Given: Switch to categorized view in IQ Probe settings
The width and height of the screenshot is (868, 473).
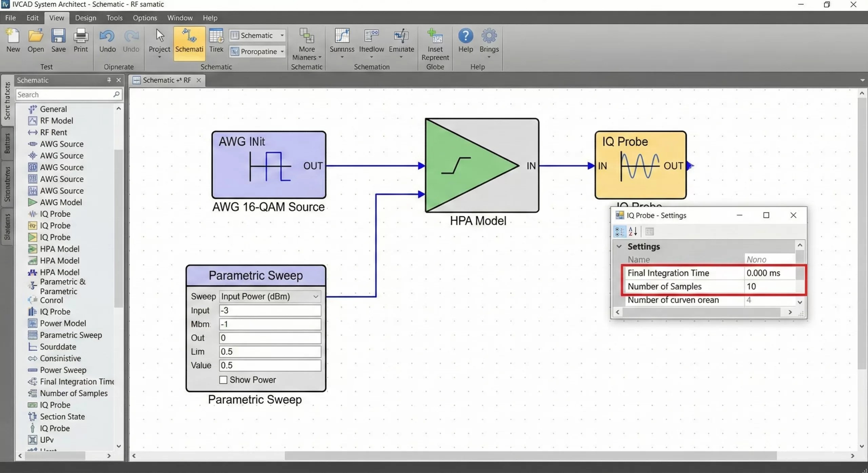Looking at the screenshot, I should click(619, 231).
